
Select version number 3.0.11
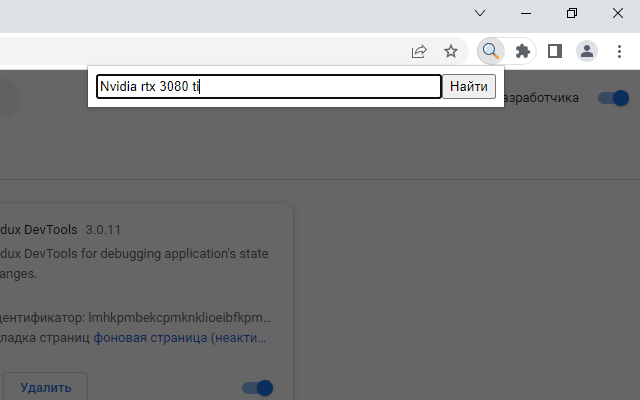(x=103, y=230)
